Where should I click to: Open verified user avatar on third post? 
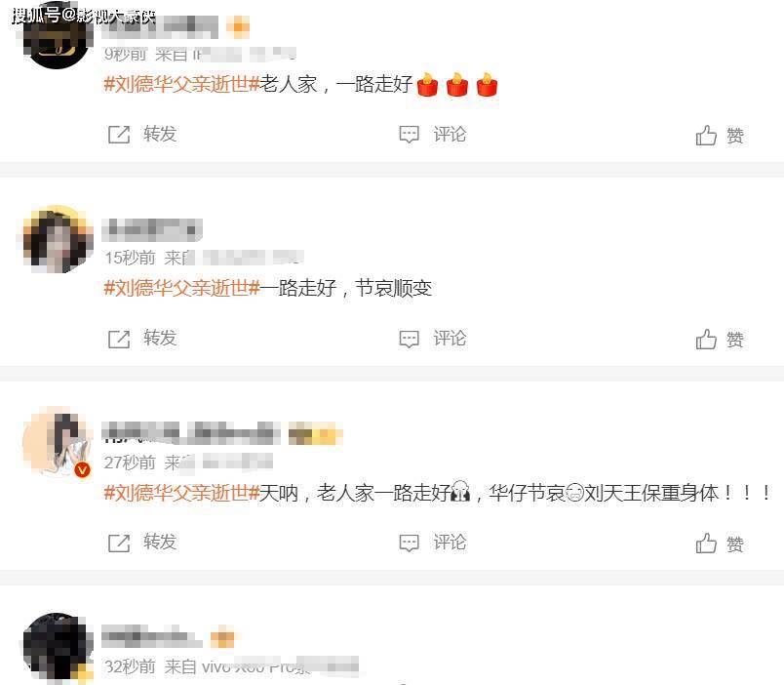(x=57, y=442)
